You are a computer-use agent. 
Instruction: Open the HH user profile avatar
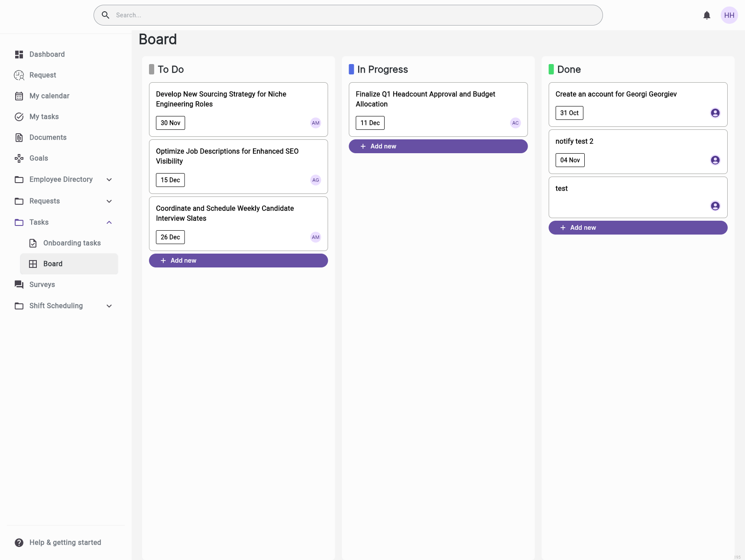click(x=729, y=15)
